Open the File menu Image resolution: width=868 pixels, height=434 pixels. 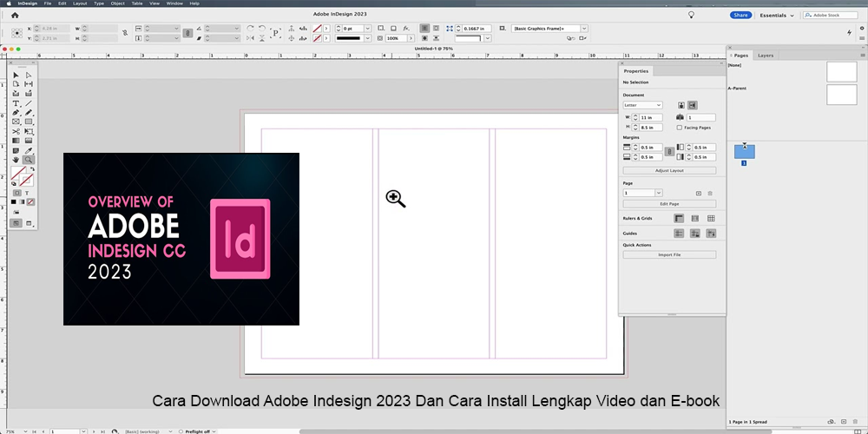[x=48, y=3]
